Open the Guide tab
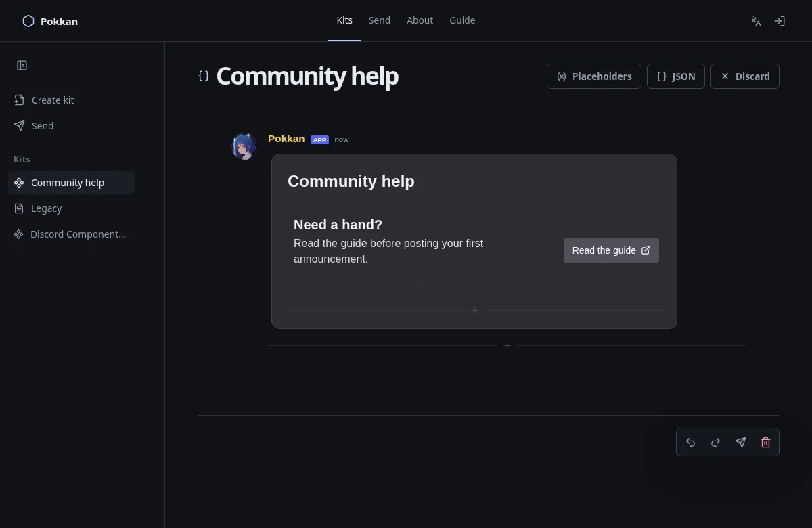 (462, 20)
